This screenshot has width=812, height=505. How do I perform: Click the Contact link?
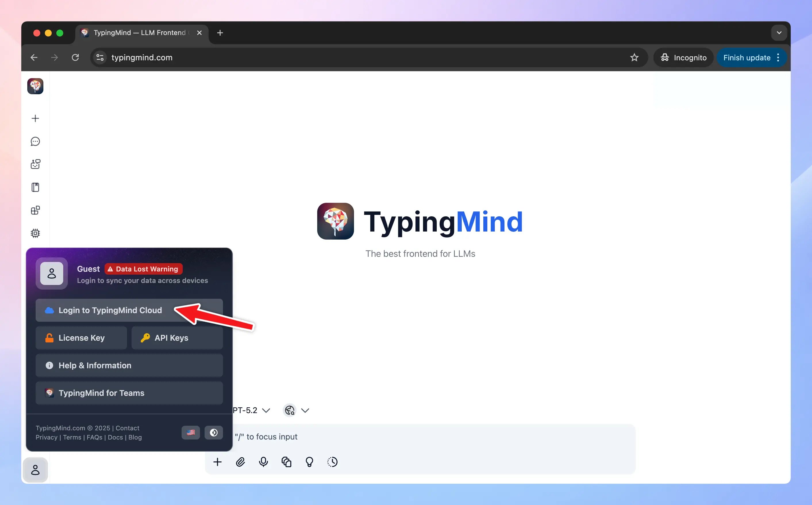[127, 428]
